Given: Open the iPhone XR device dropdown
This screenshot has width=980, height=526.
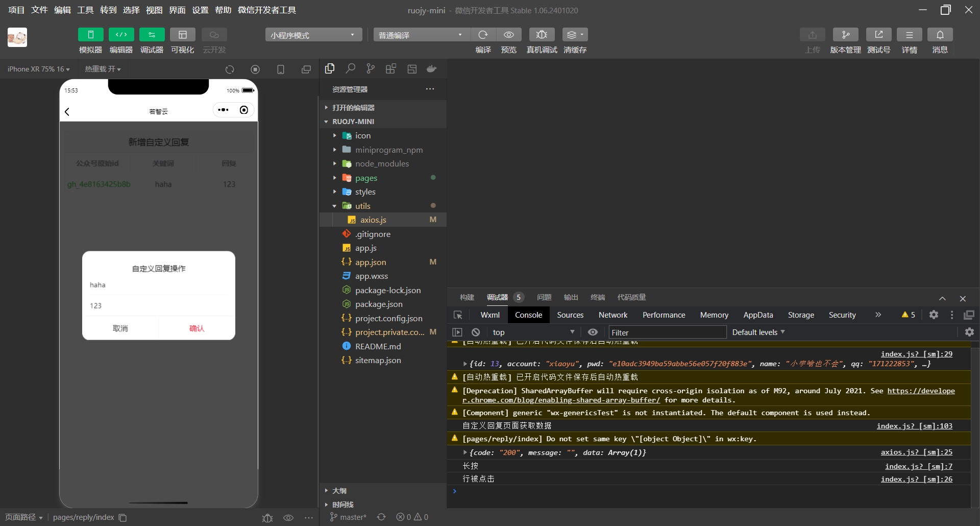Looking at the screenshot, I should point(39,69).
